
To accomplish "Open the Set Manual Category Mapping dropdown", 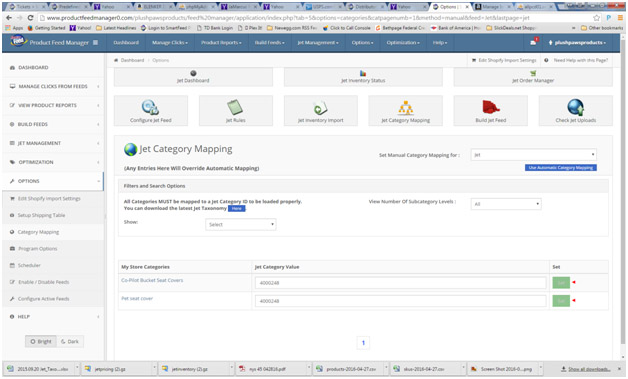I will pos(533,155).
